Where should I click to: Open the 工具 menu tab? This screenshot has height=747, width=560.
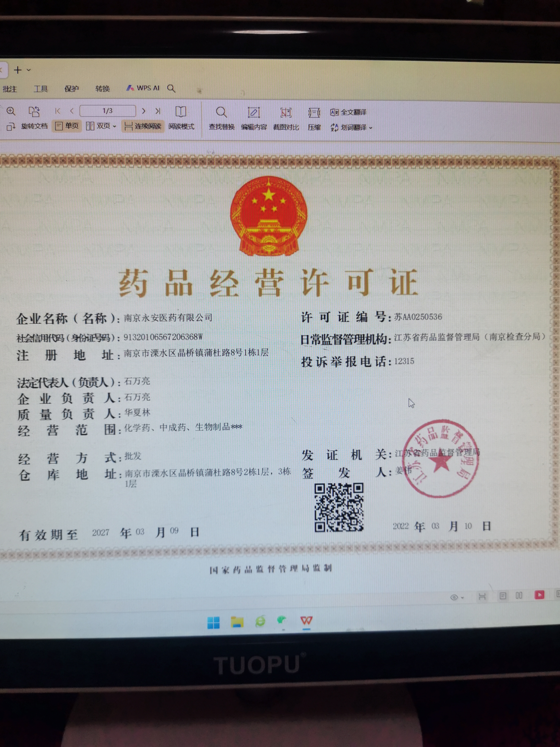(41, 89)
